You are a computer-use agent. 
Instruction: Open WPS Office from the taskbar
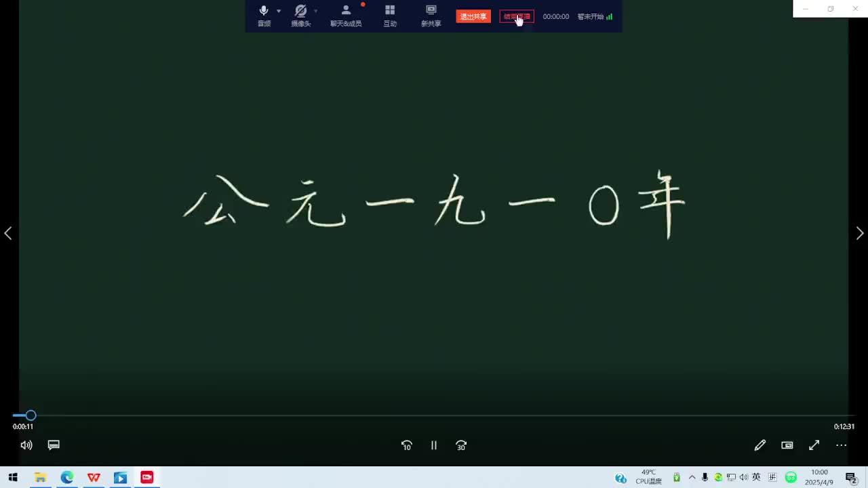(x=94, y=478)
